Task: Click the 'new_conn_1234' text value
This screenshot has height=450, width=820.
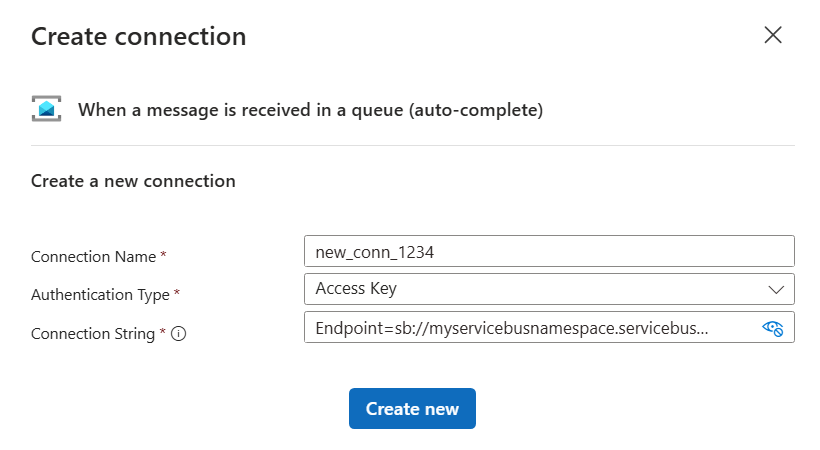Action: click(374, 251)
